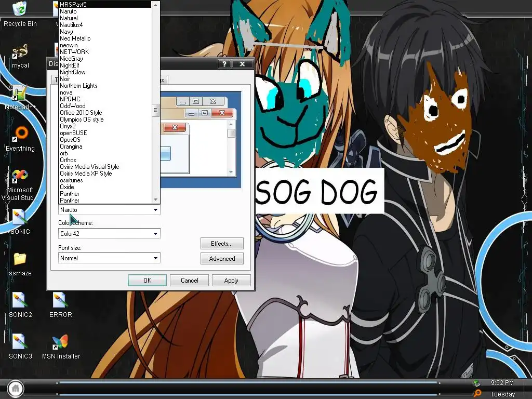Select osxitunes in the list
The height and width of the screenshot is (399, 532).
[x=105, y=180]
